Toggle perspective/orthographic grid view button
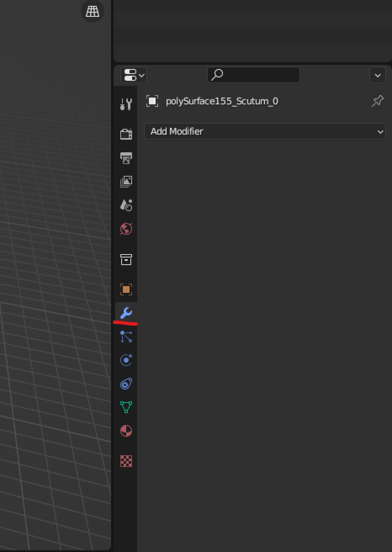This screenshot has height=552, width=392. click(x=93, y=11)
